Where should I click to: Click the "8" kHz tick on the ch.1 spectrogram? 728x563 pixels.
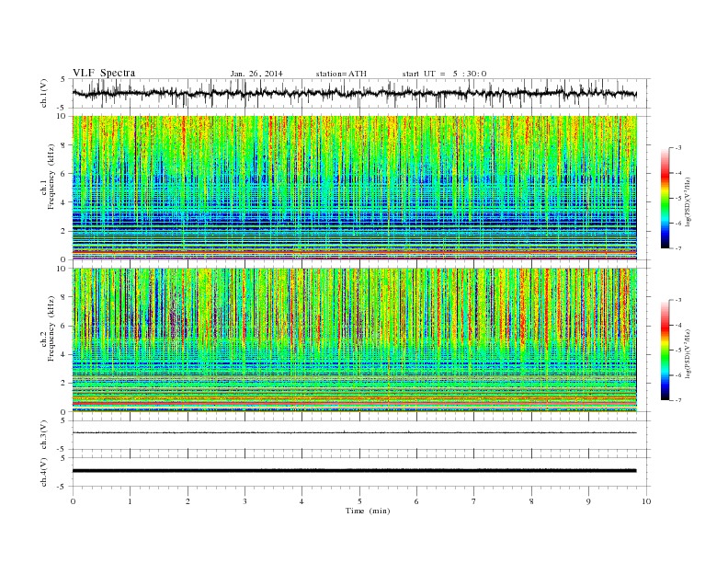63,145
